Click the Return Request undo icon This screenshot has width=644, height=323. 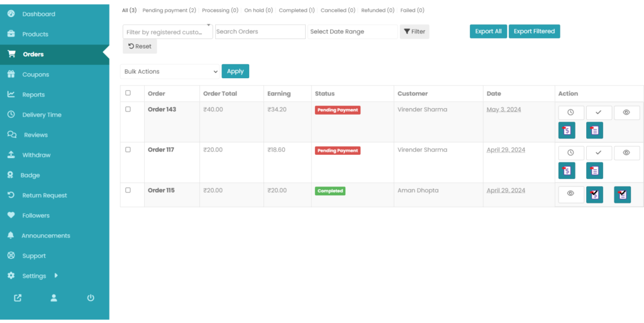click(11, 195)
